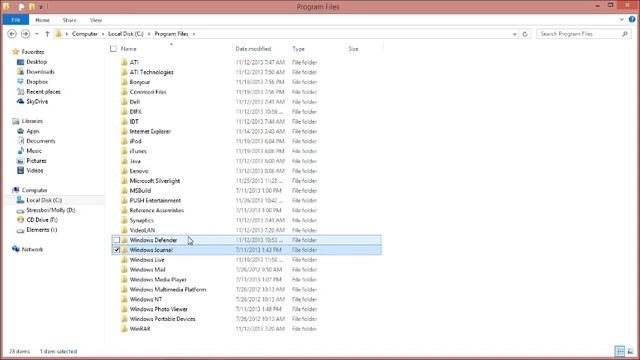Select Network in the navigation pane
Screen dimensions: 640x360
32,249
